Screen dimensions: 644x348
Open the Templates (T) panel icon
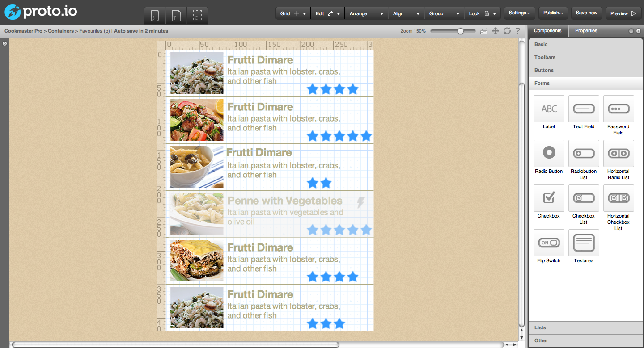point(176,16)
